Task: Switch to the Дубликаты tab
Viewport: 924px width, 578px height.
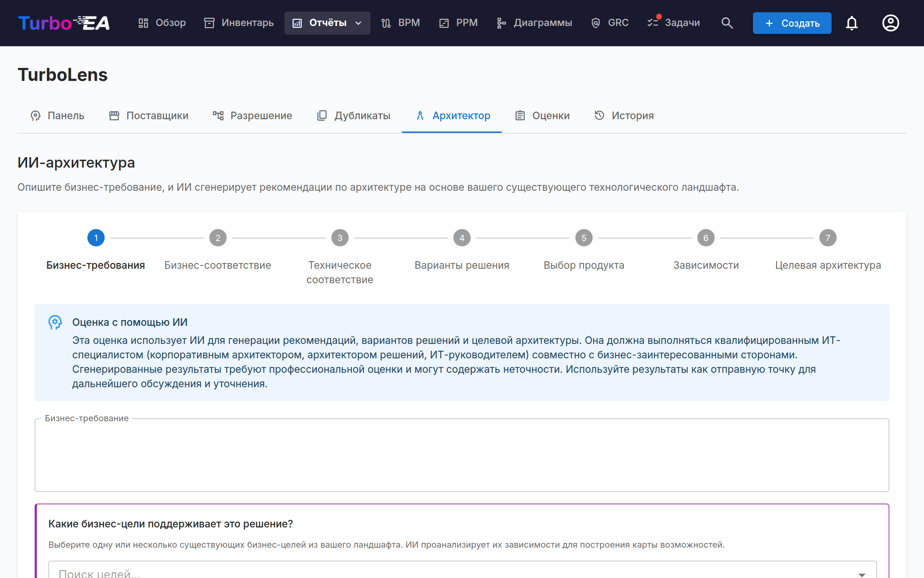Action: point(354,116)
